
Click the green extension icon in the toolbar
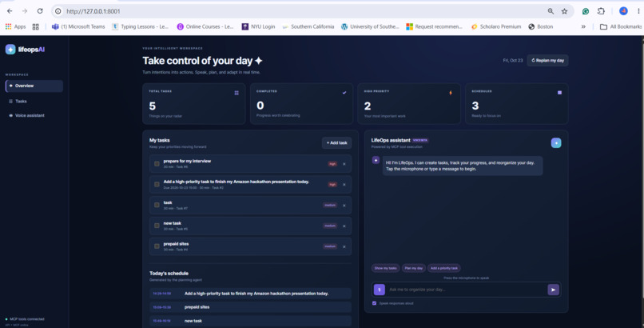tap(586, 11)
